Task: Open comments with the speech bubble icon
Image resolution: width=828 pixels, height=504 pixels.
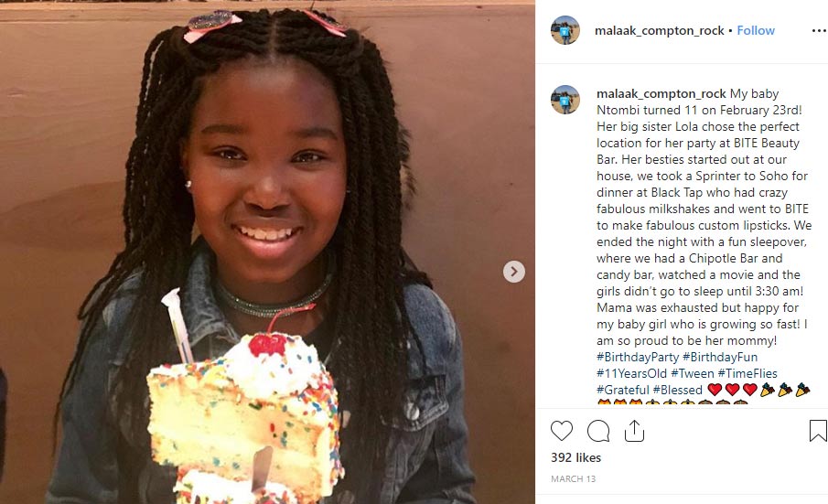Action: [598, 431]
